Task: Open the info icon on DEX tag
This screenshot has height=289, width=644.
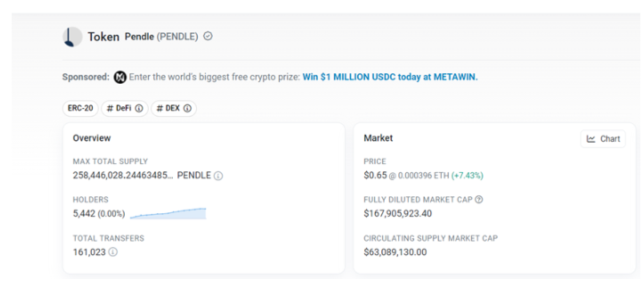Action: click(187, 108)
